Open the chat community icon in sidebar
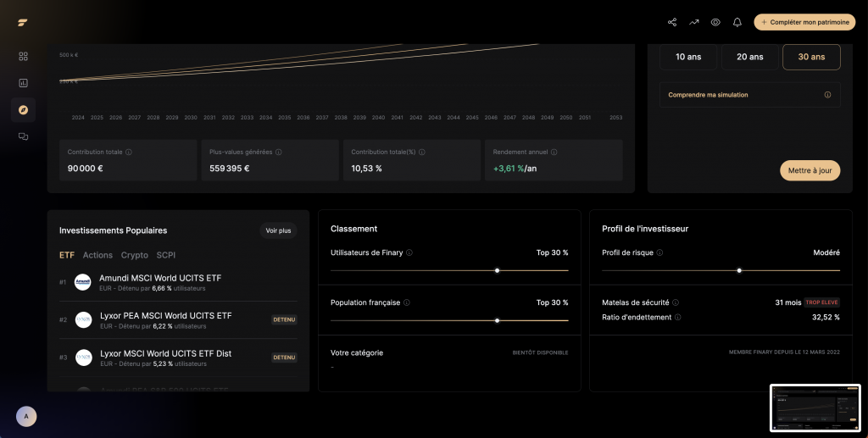The image size is (868, 438). pyautogui.click(x=23, y=136)
